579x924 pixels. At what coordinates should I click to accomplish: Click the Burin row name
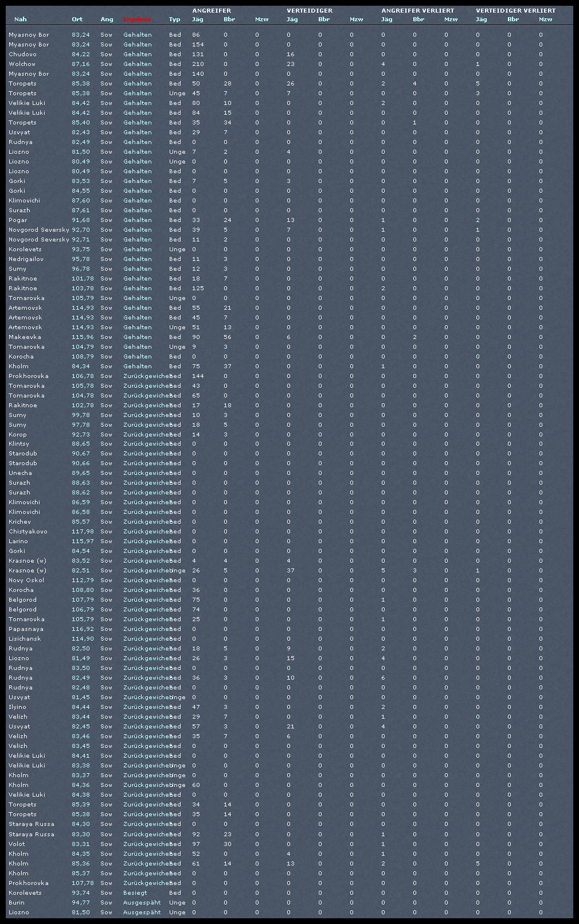17,903
